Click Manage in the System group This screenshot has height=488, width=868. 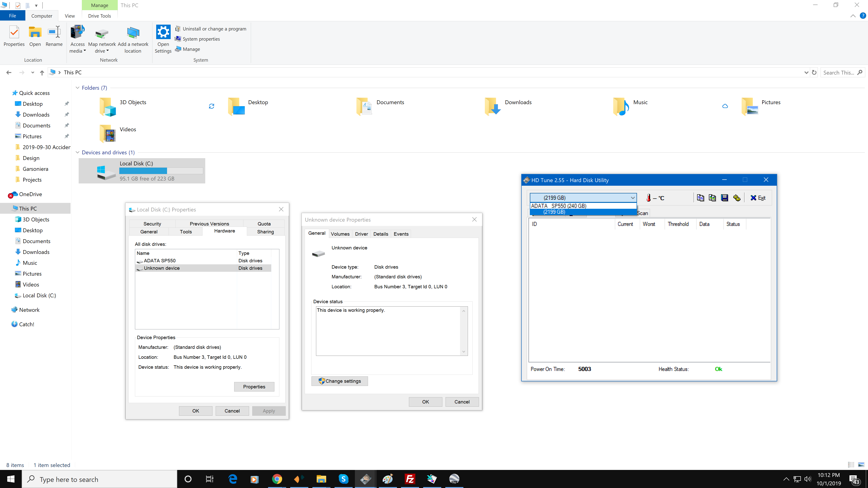click(188, 49)
